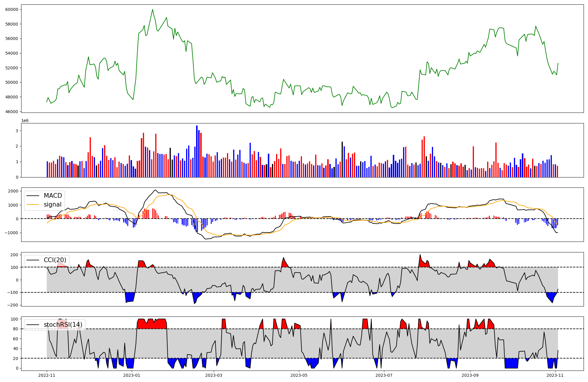This screenshot has height=382, width=588.
Task: Click the orange signal legend line sample
Action: 33,205
